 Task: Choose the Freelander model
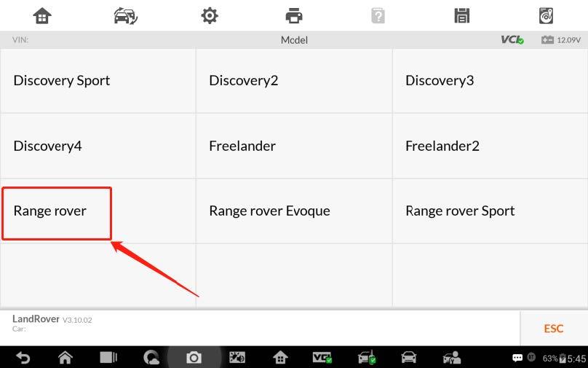(294, 146)
